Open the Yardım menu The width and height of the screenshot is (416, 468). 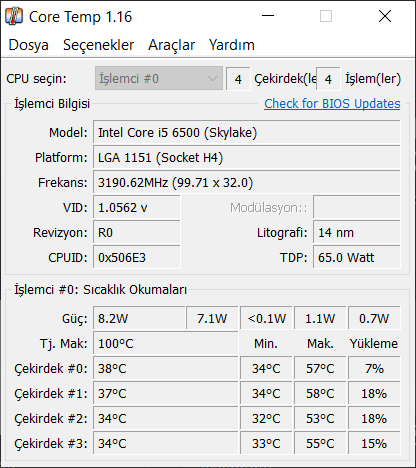tap(232, 45)
